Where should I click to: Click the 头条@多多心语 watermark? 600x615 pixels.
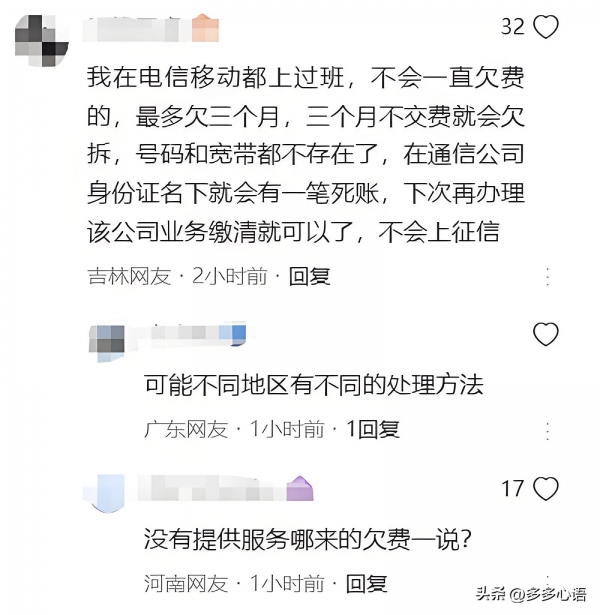click(x=531, y=595)
